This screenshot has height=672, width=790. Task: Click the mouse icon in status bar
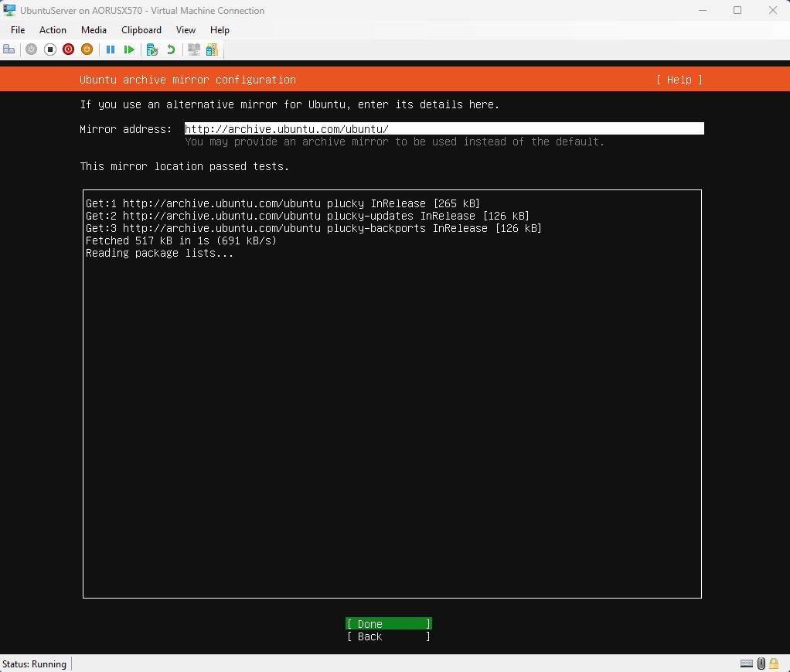click(x=761, y=663)
